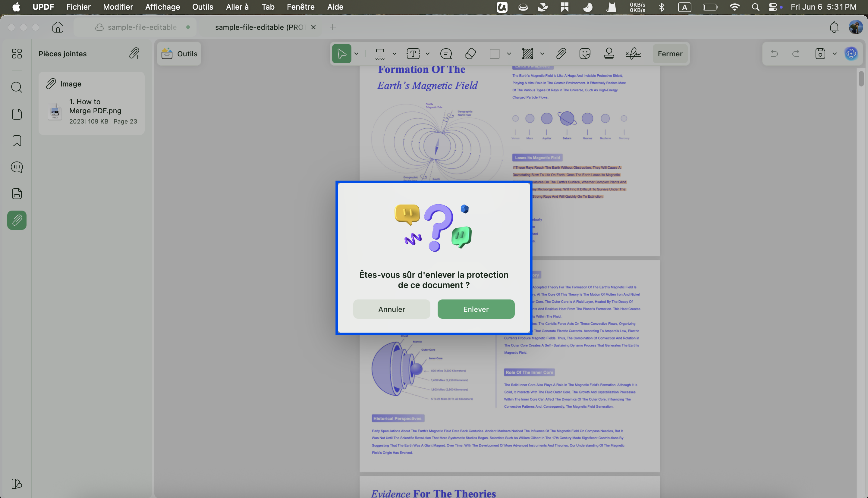This screenshot has width=868, height=498.
Task: Click the Pièces jointes panel title
Action: click(x=62, y=54)
